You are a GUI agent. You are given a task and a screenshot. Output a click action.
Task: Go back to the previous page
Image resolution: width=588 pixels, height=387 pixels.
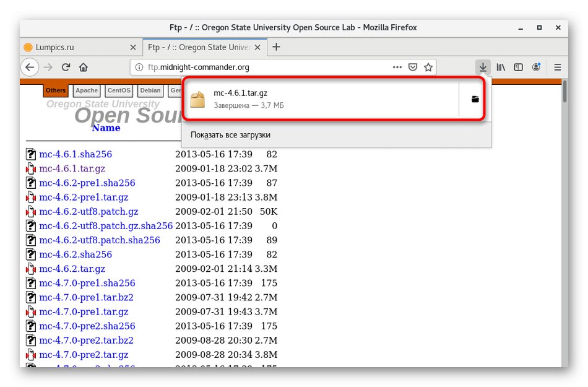pyautogui.click(x=30, y=67)
